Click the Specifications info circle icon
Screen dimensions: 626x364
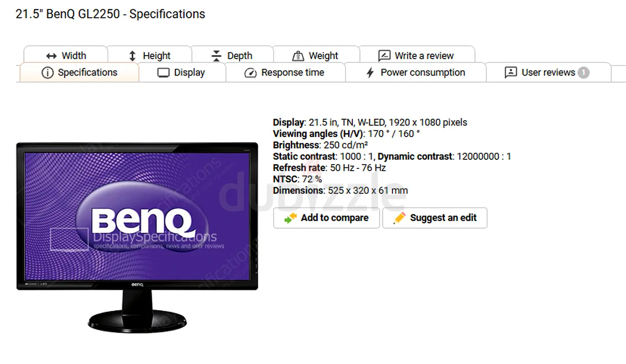pos(47,73)
